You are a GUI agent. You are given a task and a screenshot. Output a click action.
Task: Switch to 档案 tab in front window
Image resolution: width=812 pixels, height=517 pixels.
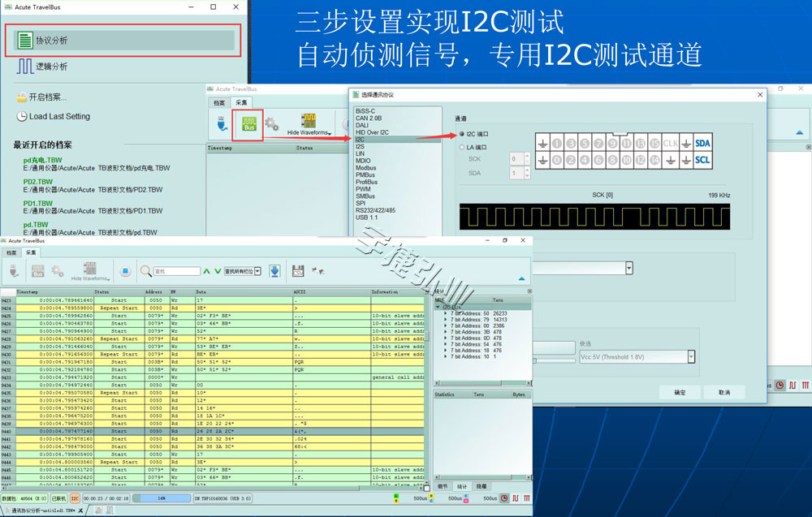(11, 252)
